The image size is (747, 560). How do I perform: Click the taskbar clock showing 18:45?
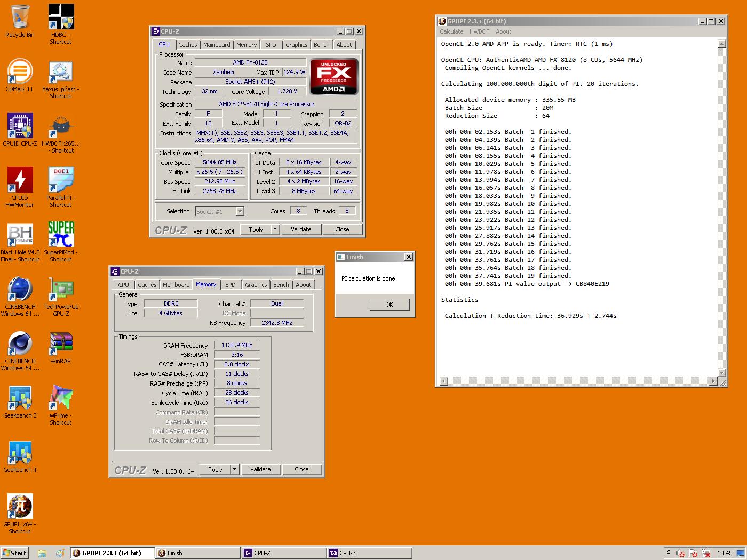click(725, 553)
